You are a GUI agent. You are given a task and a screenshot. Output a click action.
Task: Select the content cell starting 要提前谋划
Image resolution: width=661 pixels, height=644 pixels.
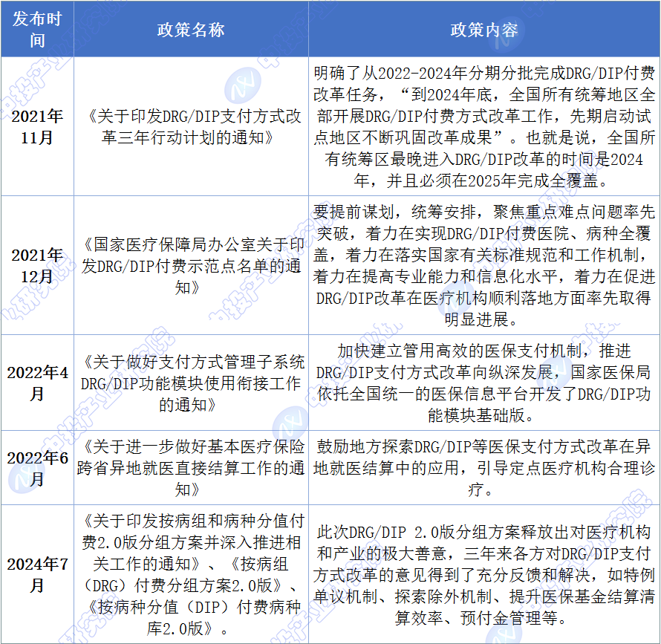point(484,265)
